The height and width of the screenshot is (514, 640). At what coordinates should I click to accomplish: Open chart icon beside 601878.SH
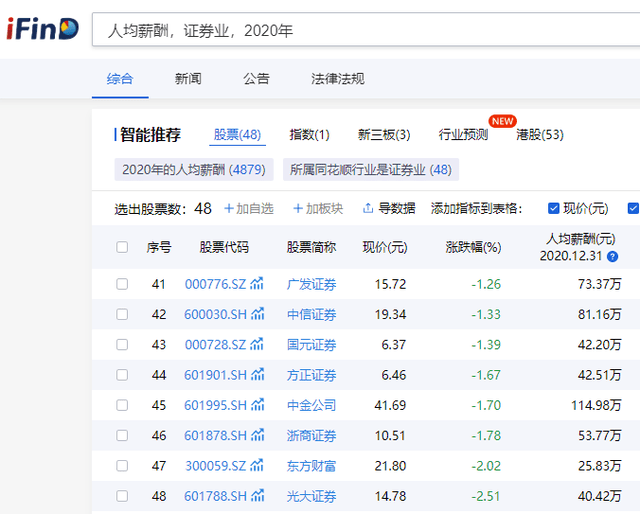click(x=258, y=434)
